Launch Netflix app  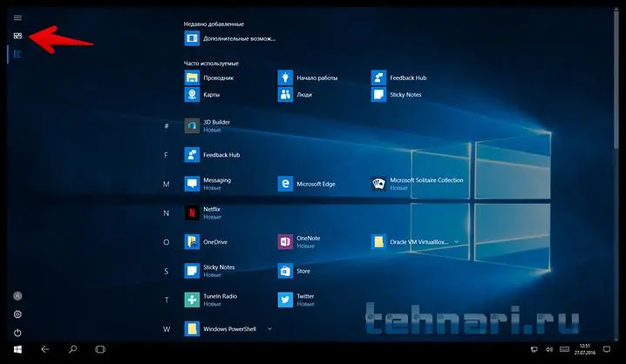pos(203,212)
